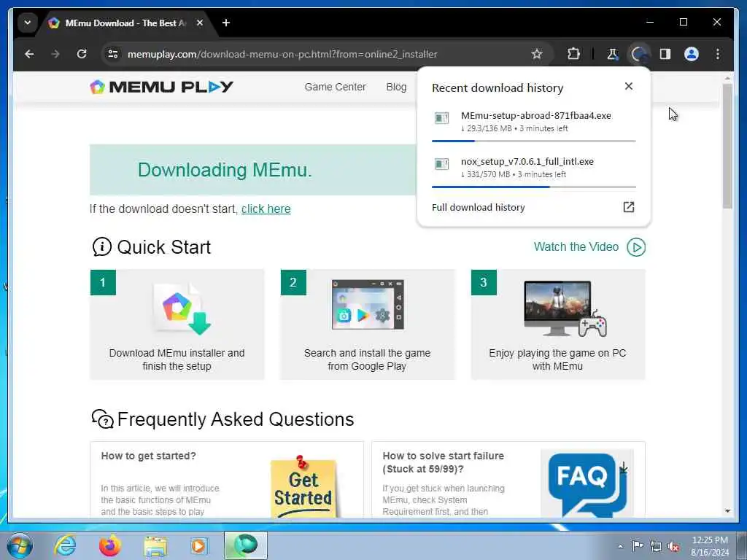Click the active green browser taskbar button

tap(246, 545)
